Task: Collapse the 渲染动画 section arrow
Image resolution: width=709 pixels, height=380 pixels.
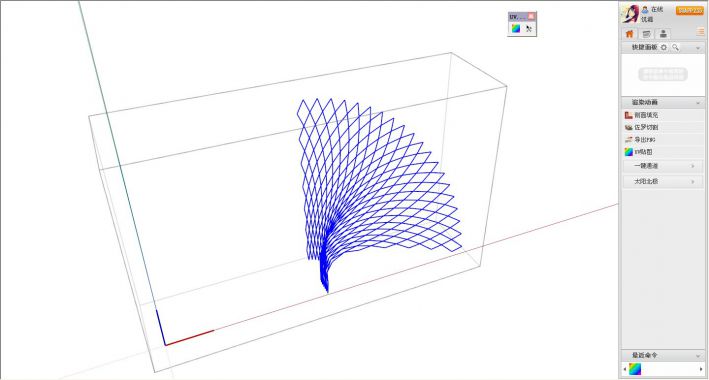Action: point(698,103)
